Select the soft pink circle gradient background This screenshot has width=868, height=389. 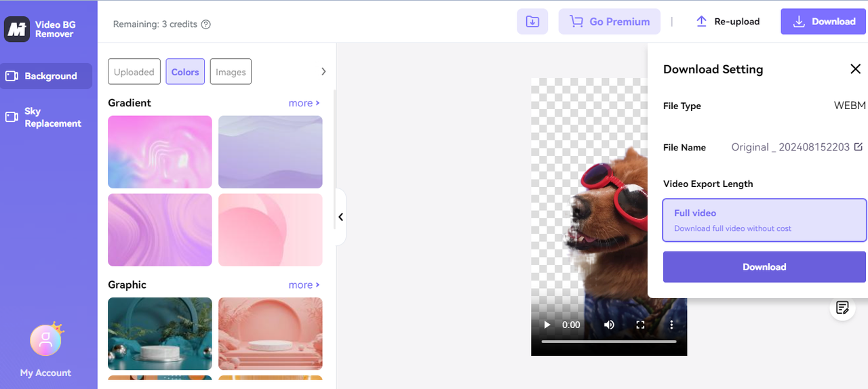[x=271, y=230]
